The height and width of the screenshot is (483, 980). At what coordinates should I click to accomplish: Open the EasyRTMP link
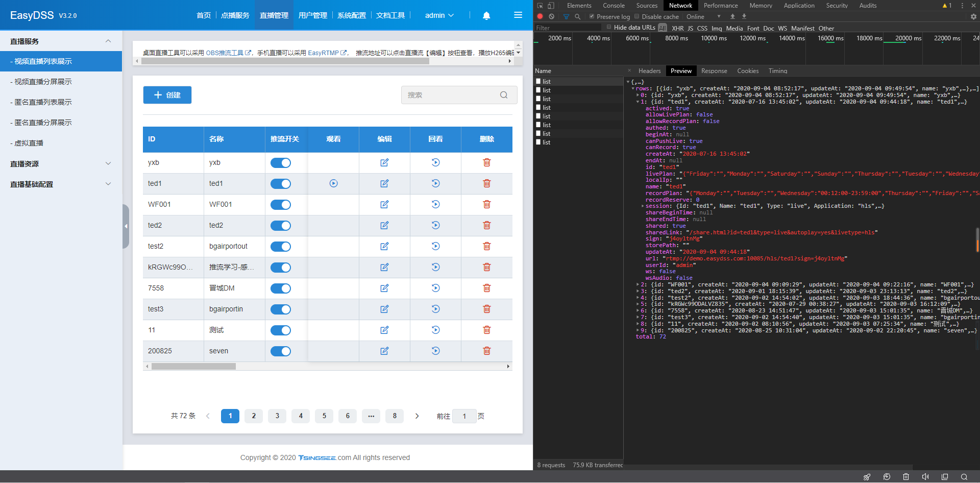point(327,53)
